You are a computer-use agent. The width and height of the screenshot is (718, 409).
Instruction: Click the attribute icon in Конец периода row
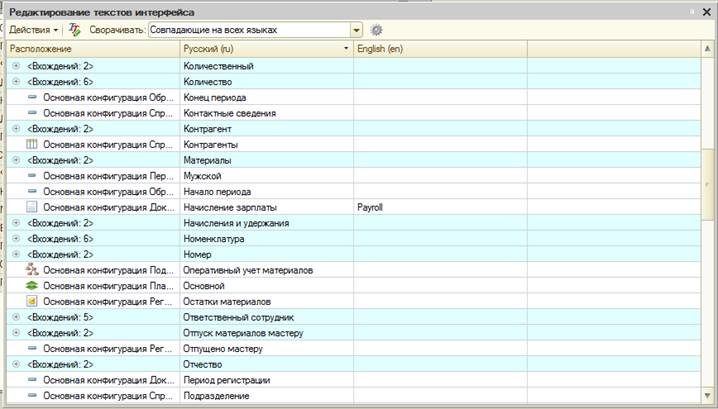tap(32, 97)
